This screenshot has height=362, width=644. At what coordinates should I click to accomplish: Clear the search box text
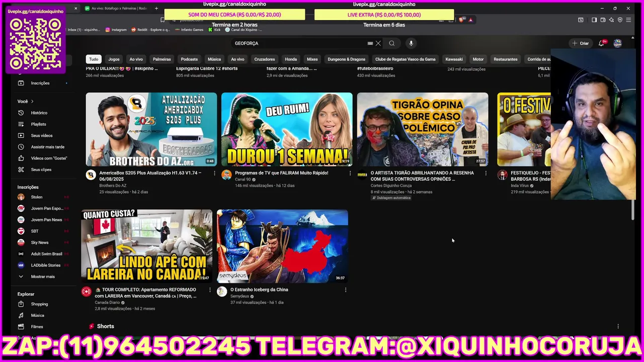pyautogui.click(x=378, y=43)
